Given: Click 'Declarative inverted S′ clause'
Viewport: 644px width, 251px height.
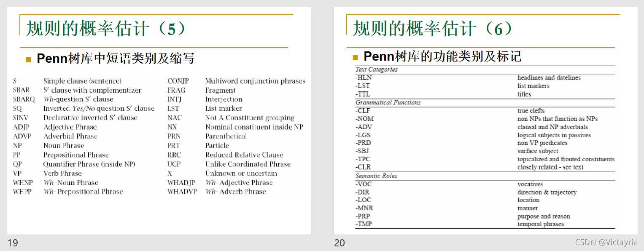Looking at the screenshot, I should click(x=90, y=118).
